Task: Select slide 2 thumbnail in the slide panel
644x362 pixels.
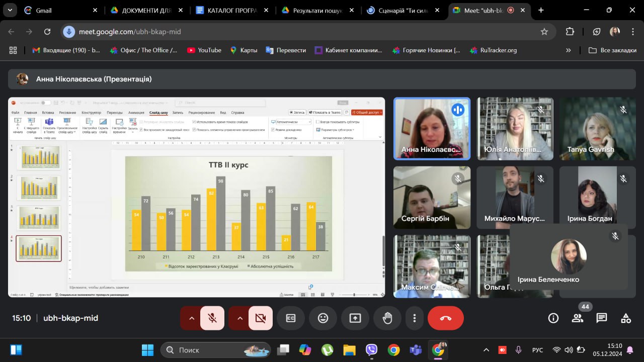Action: [39, 188]
